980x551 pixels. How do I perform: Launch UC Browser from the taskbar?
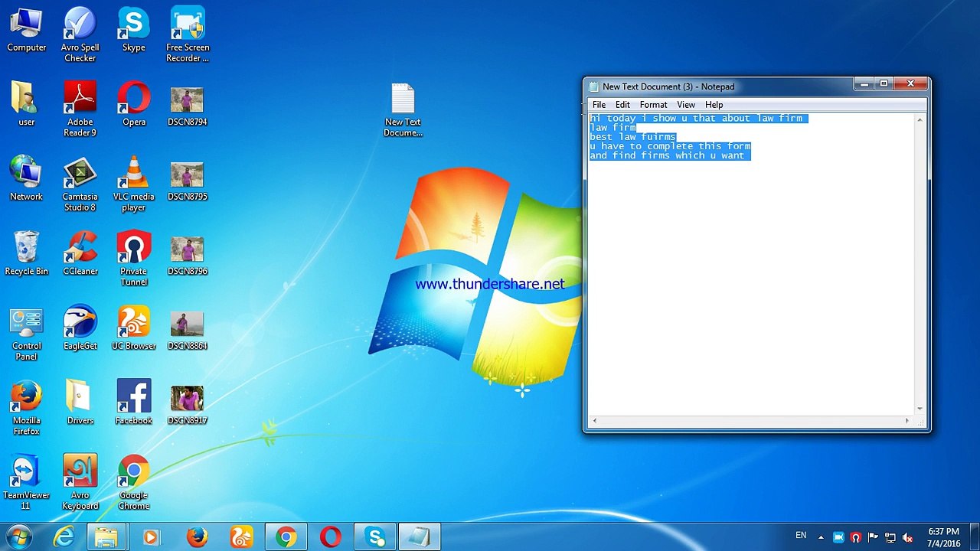coord(241,537)
